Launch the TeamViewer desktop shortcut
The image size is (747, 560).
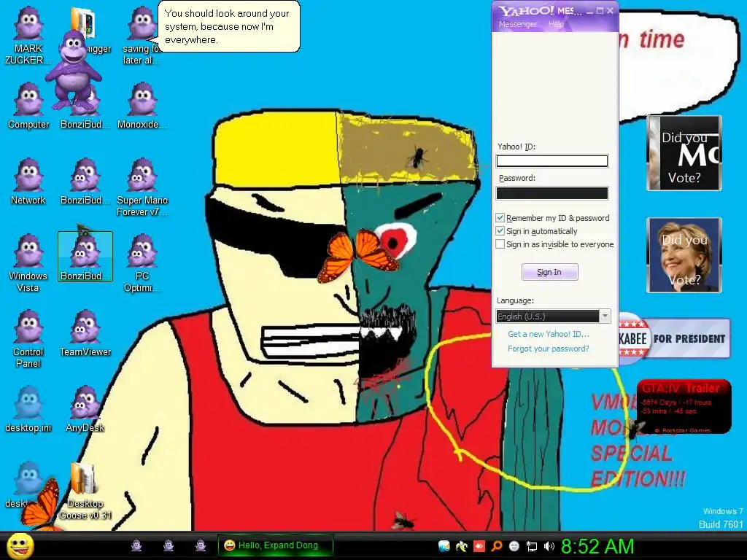coord(85,333)
